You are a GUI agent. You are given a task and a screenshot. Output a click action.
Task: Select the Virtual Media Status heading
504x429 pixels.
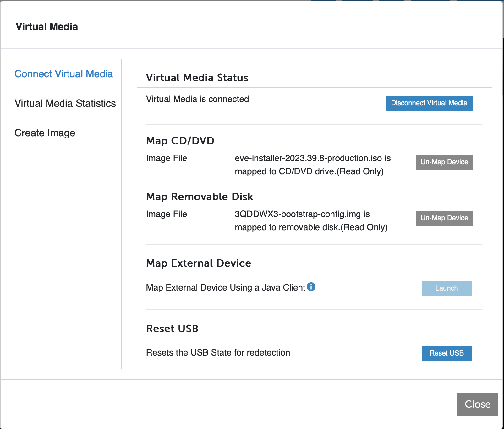pos(197,78)
